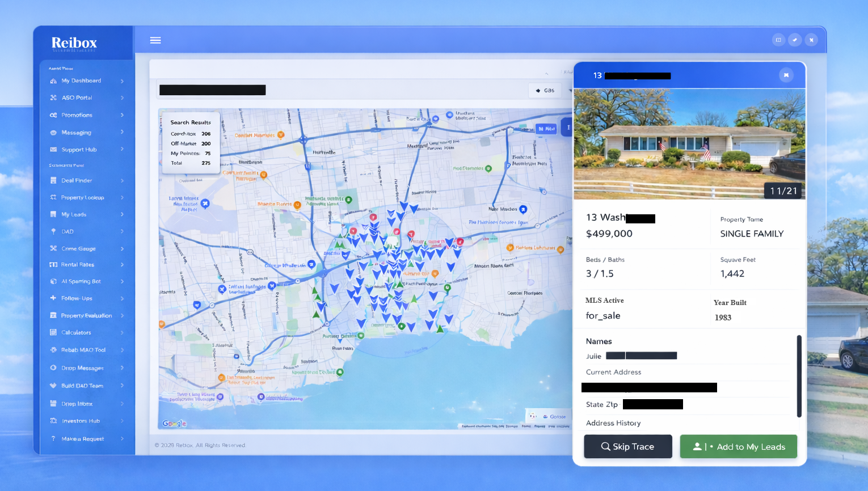Click the $499,000 price
The height and width of the screenshot is (491, 868).
click(x=609, y=234)
